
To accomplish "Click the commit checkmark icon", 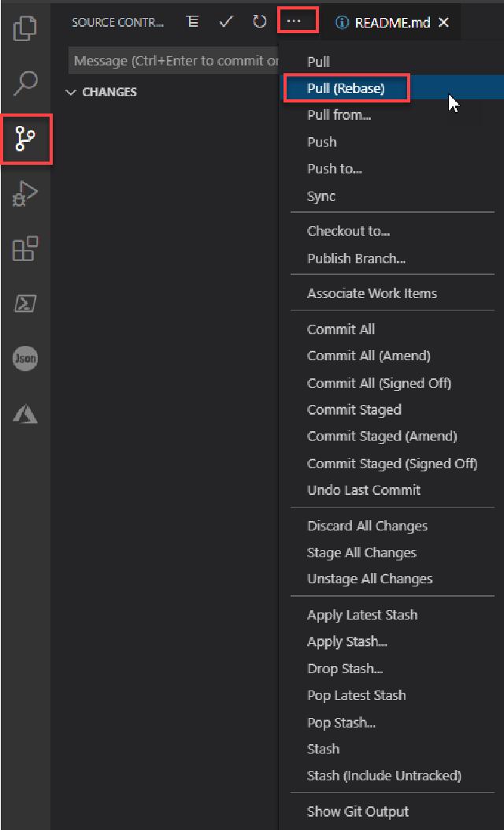I will [x=226, y=22].
